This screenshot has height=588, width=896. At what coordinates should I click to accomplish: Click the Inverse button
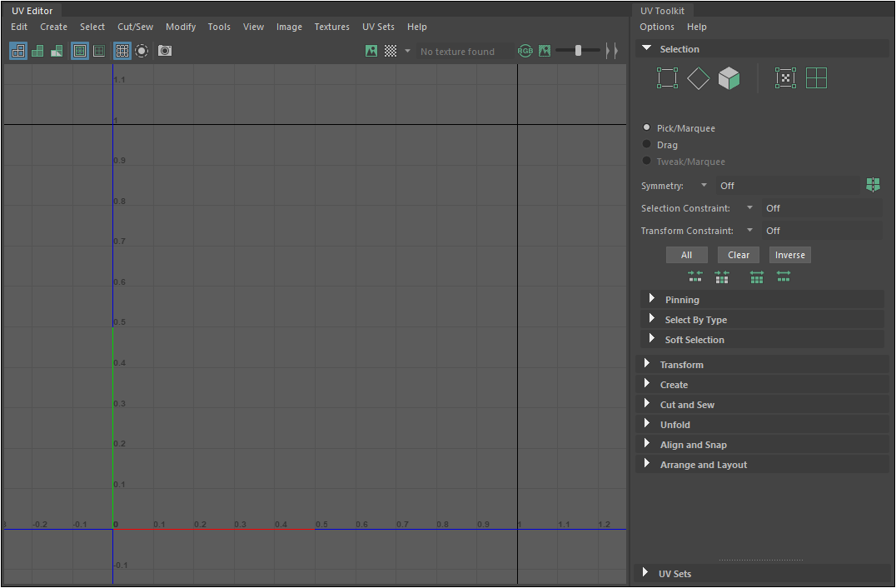click(x=789, y=255)
